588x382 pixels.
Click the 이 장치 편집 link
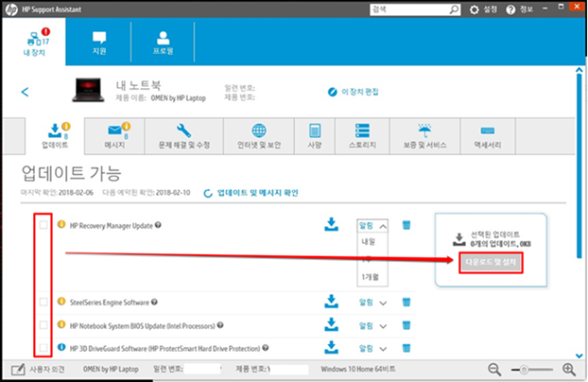(x=359, y=92)
